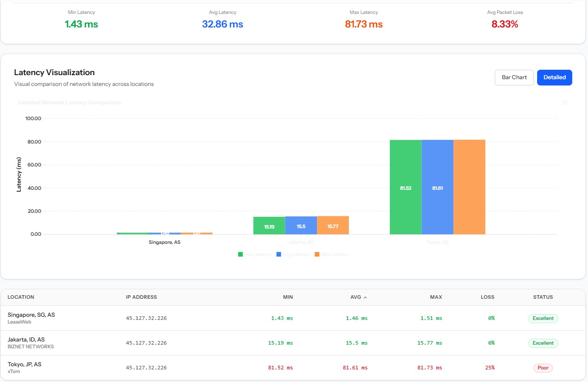Screen dimensions: 588x382
Task: Click the 32.86 ms Avg Latency summary
Action: [222, 24]
